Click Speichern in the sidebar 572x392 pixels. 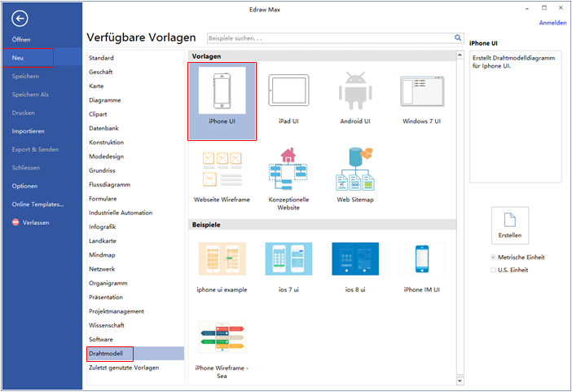25,77
